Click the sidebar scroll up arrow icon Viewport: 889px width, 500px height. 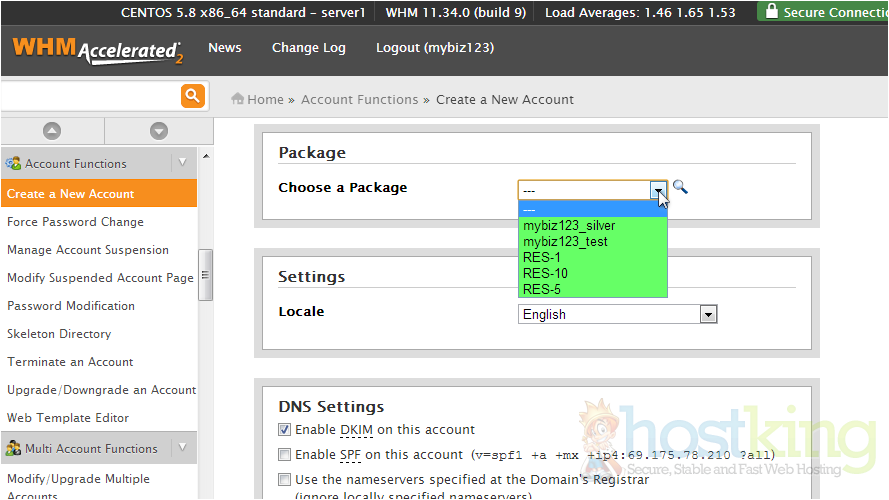[x=52, y=131]
